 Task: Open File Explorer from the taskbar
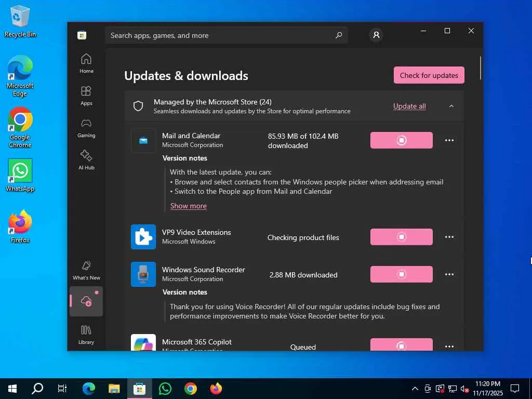pos(114,389)
